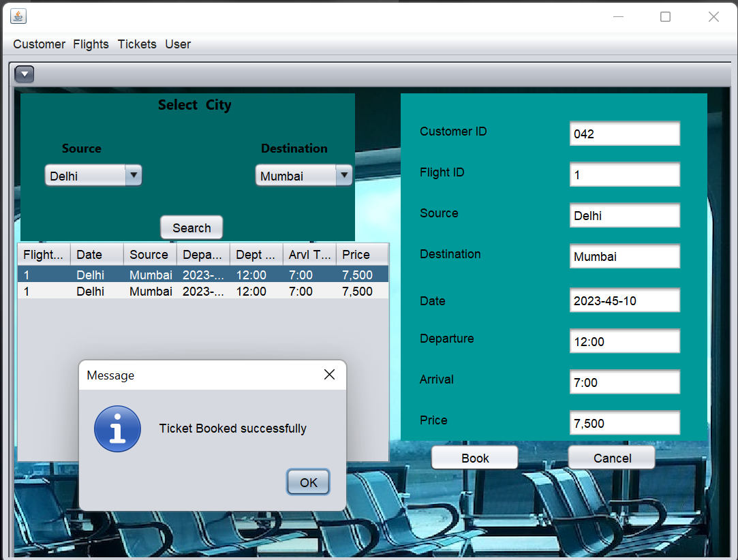Select the highlighted first flight row
The width and height of the screenshot is (738, 560).
tap(203, 275)
